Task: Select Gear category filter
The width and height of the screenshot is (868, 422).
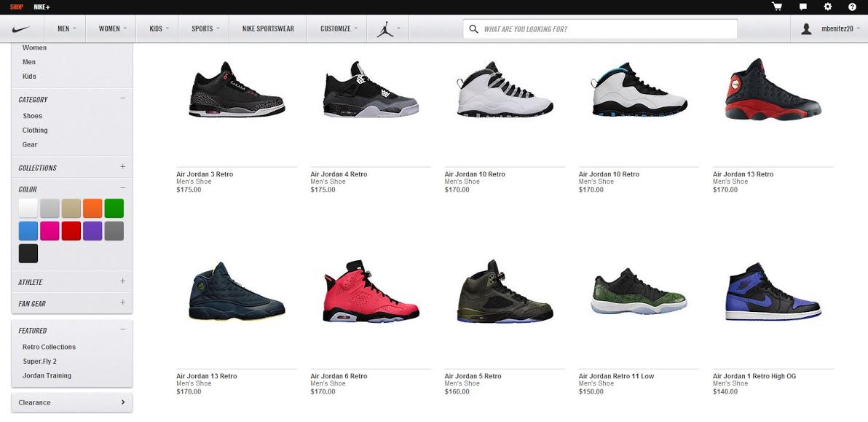Action: tap(30, 144)
